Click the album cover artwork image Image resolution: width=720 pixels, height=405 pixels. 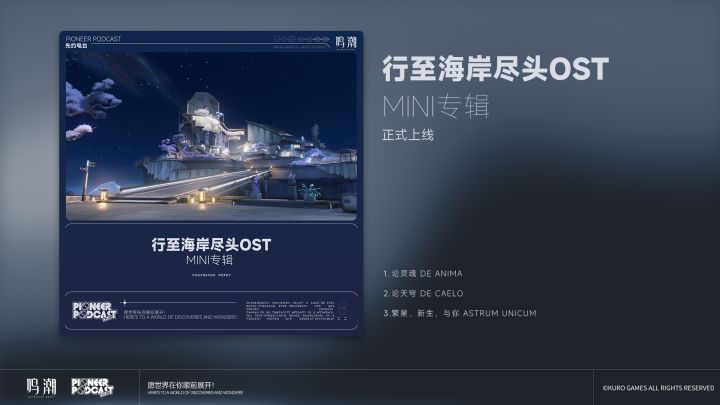[x=211, y=136]
